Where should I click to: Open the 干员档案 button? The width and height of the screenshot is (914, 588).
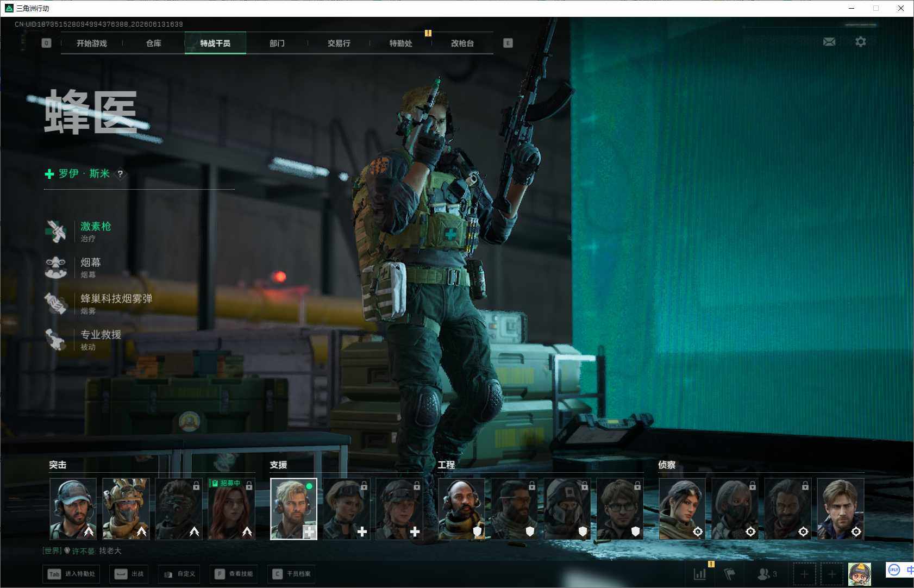[x=291, y=574]
